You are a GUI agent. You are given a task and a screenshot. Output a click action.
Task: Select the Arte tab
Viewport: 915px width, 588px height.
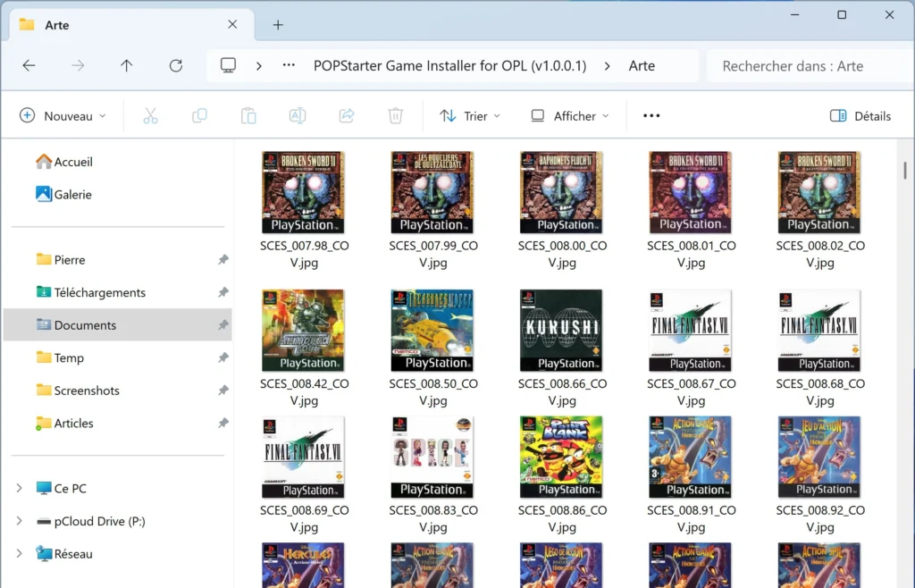pos(132,24)
